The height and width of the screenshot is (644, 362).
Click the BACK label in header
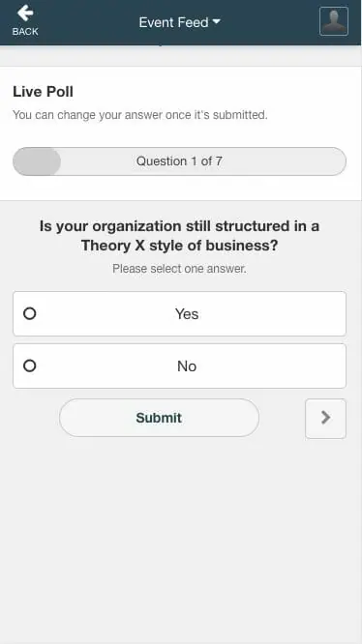click(x=25, y=32)
